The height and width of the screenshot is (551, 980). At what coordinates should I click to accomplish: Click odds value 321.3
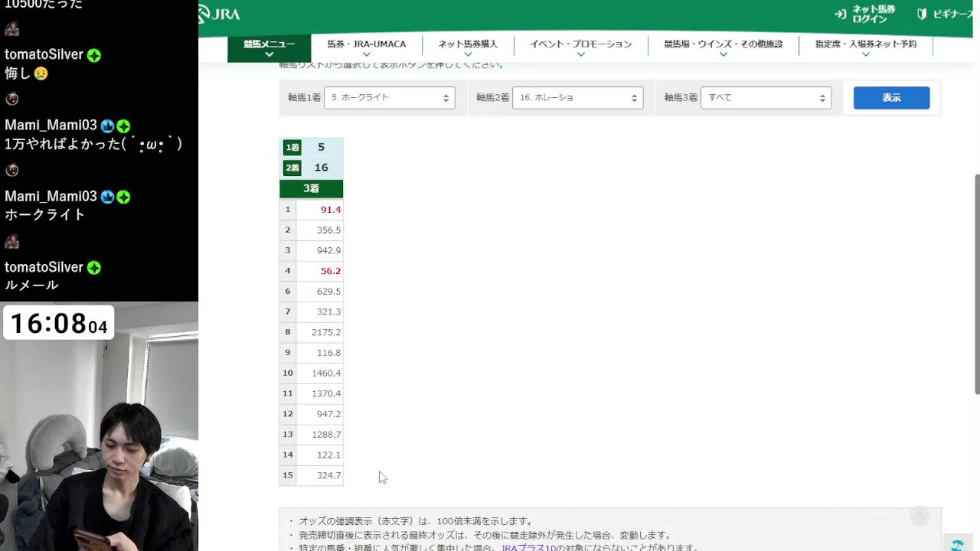[x=328, y=312]
